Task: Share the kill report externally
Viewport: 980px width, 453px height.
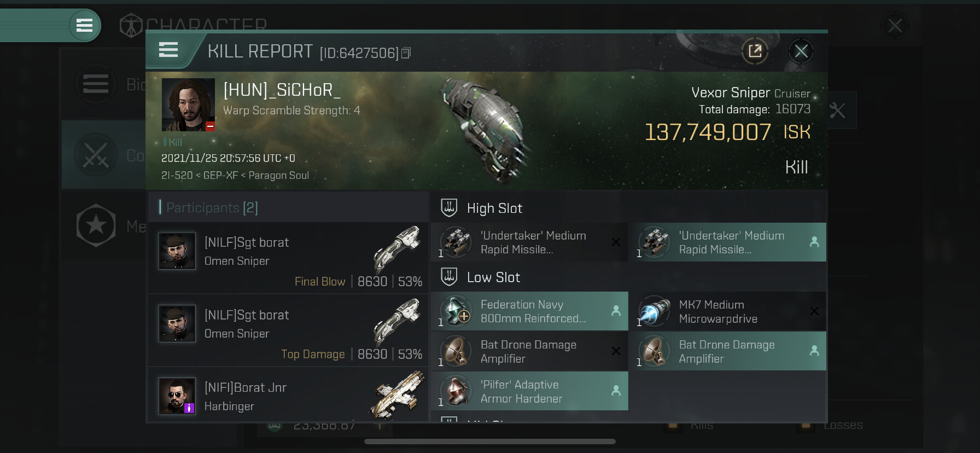Action: (755, 51)
